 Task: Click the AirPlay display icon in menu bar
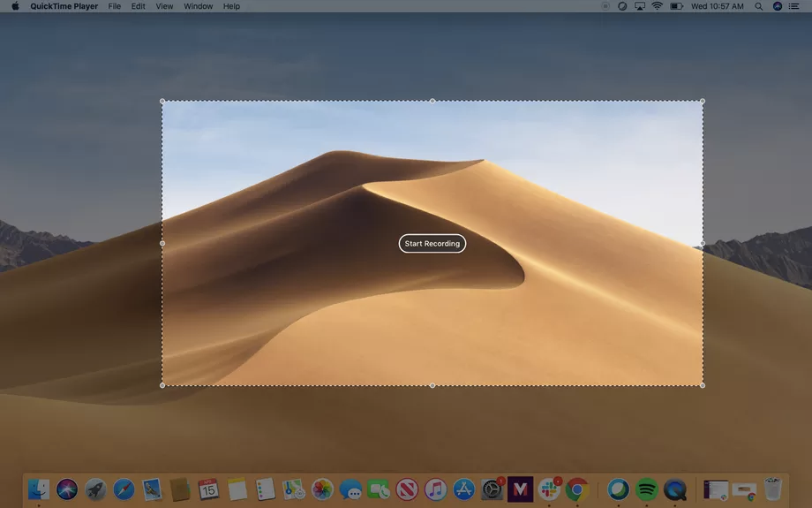[x=640, y=6]
